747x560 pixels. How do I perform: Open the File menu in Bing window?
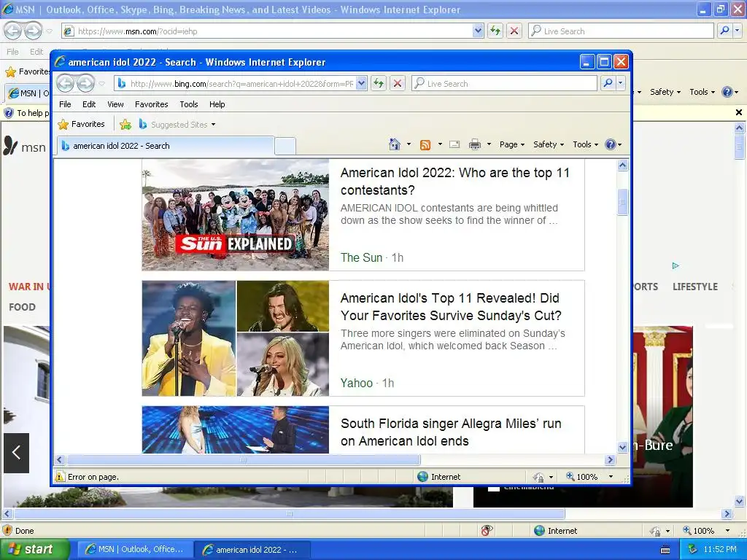(65, 104)
